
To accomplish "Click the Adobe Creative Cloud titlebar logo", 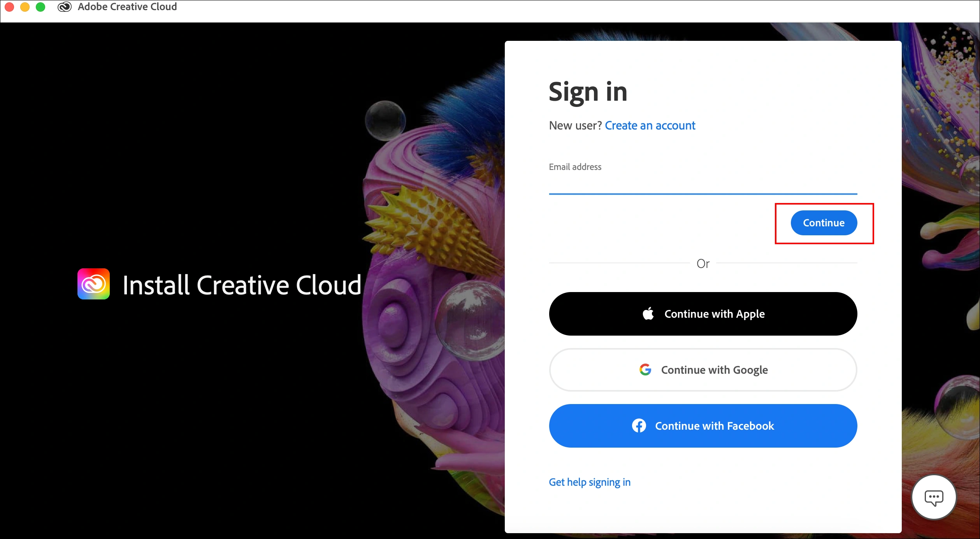I will [65, 7].
